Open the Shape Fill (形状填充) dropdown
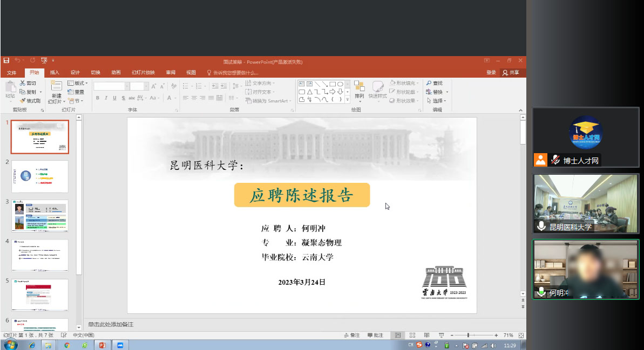Viewport: 644px width, 350px height. (404, 83)
